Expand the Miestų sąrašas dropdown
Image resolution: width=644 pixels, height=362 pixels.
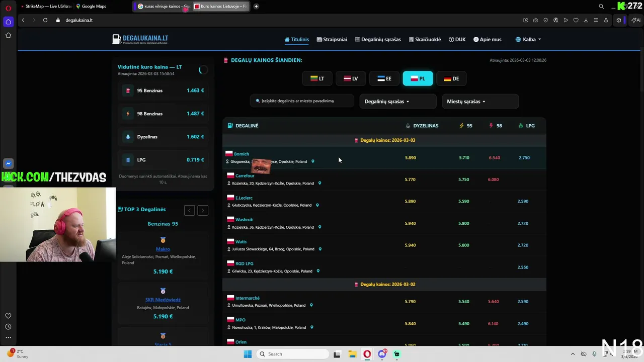(x=480, y=102)
